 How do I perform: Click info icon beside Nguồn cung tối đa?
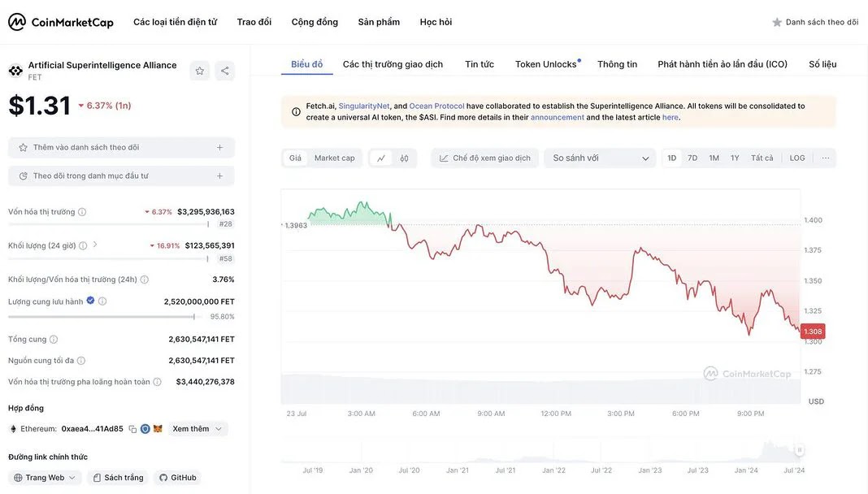80,361
